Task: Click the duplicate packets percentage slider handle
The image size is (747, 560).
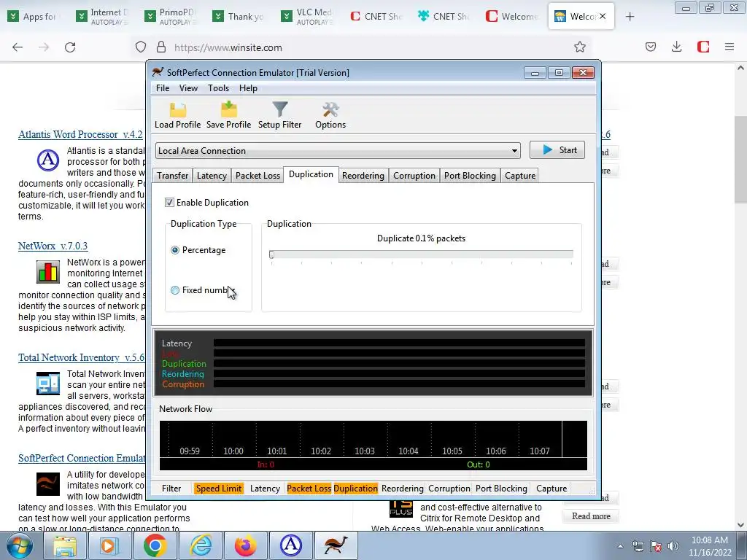Action: click(x=271, y=254)
